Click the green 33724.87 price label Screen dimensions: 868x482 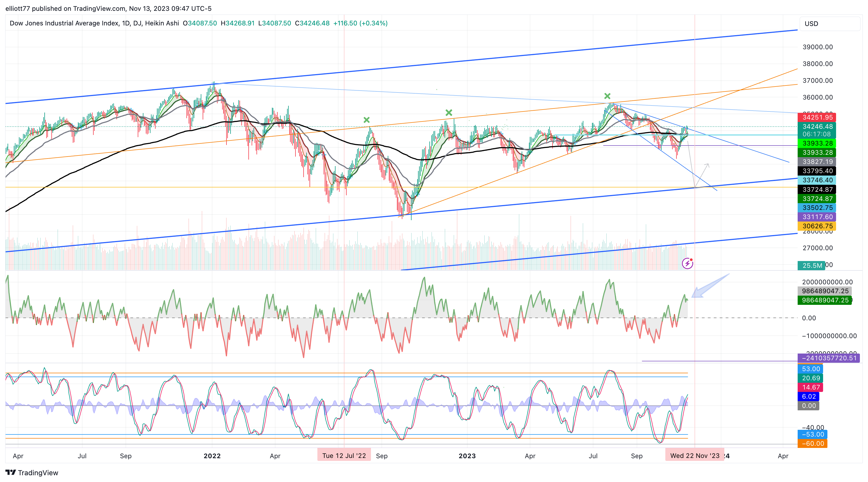[x=817, y=199]
